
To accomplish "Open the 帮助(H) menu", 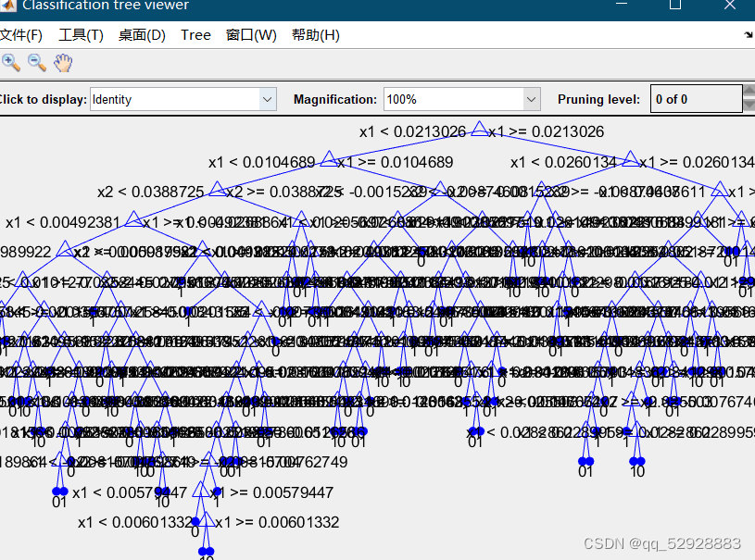I will coord(316,35).
